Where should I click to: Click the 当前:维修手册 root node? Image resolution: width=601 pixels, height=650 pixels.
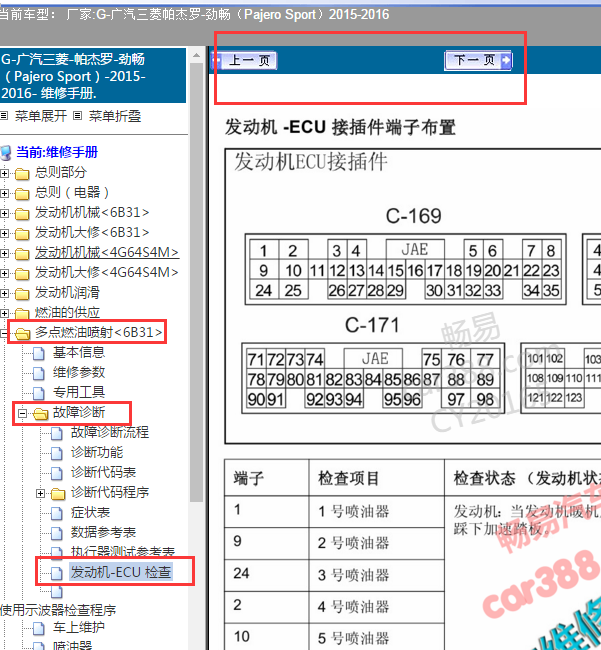tap(57, 152)
